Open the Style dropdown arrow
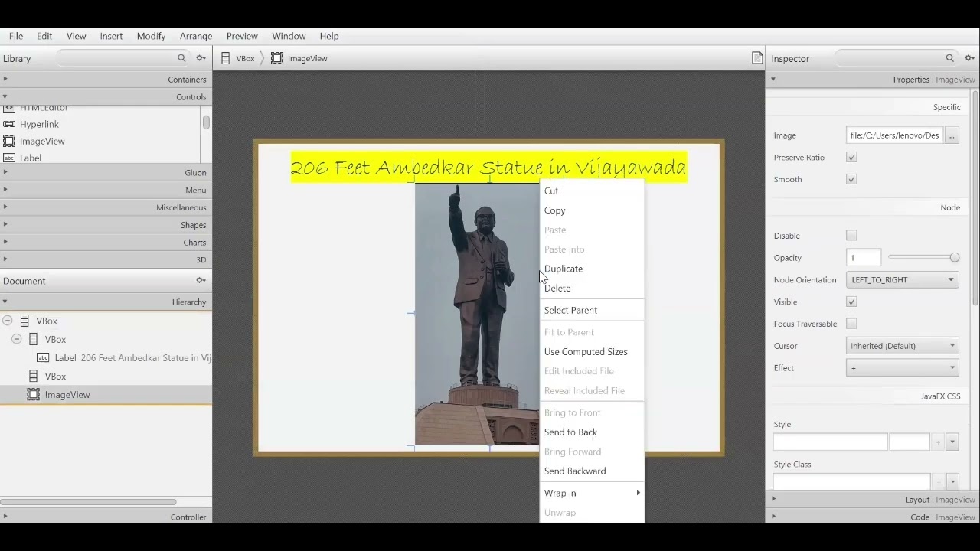Viewport: 980px width, 551px height. 952,442
